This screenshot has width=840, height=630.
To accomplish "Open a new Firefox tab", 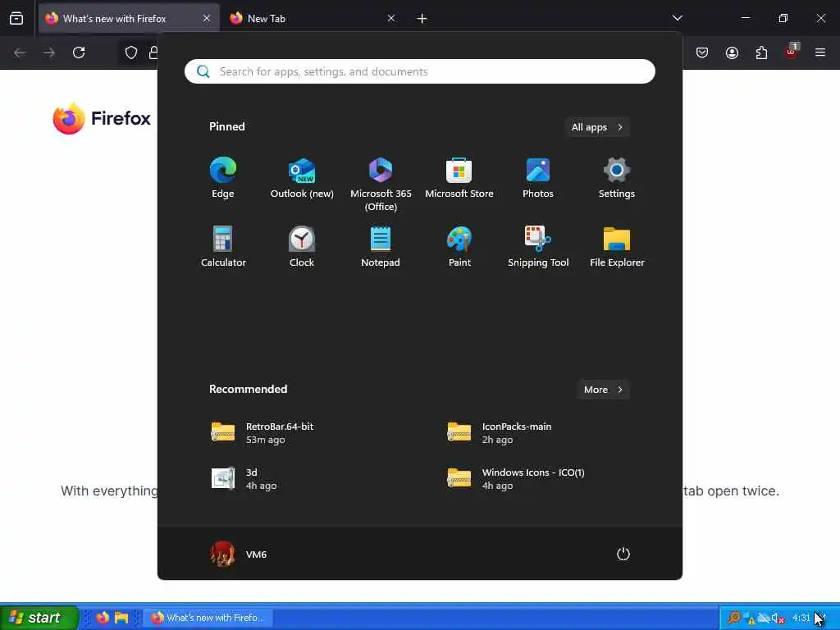I will (x=422, y=19).
